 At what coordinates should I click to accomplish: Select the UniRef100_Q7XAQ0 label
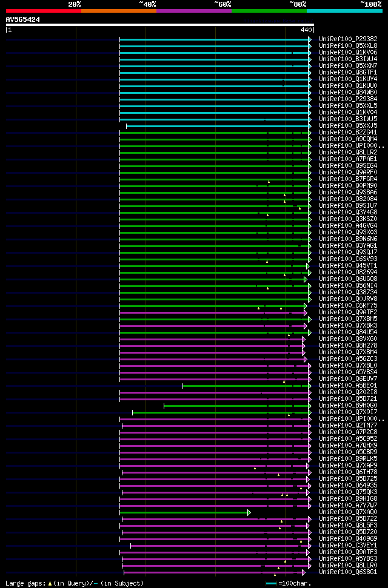348,512
